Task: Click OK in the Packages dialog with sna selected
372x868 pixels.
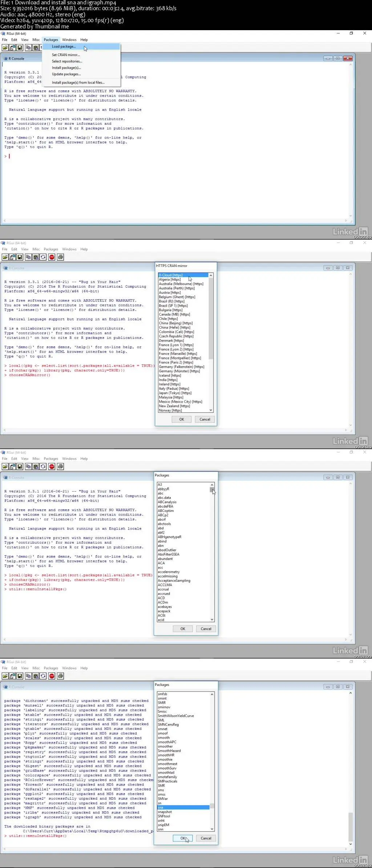Action: 183,838
